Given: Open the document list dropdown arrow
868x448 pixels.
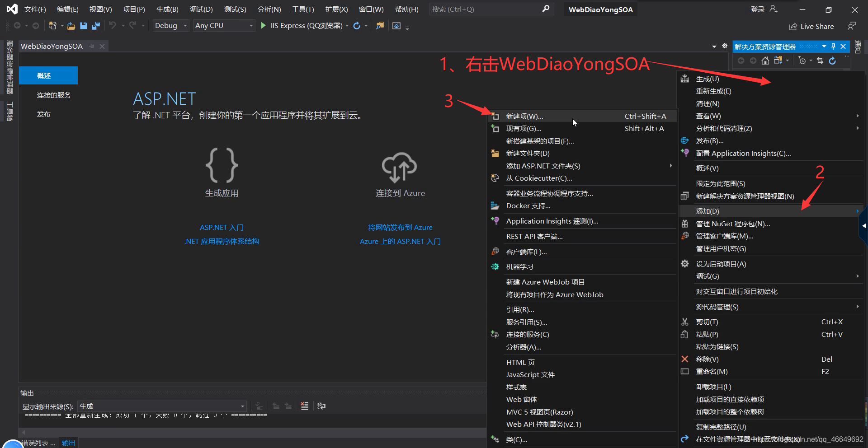Looking at the screenshot, I should (x=714, y=47).
